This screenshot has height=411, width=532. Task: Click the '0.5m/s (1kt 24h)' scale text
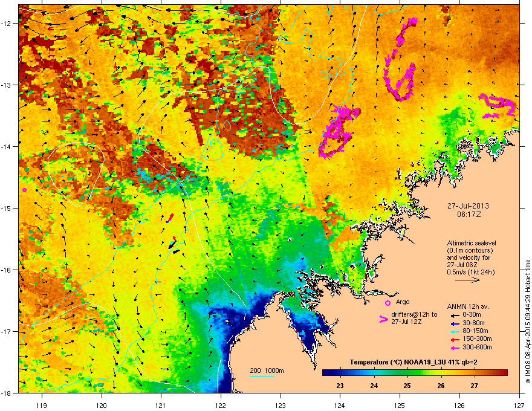coord(470,272)
